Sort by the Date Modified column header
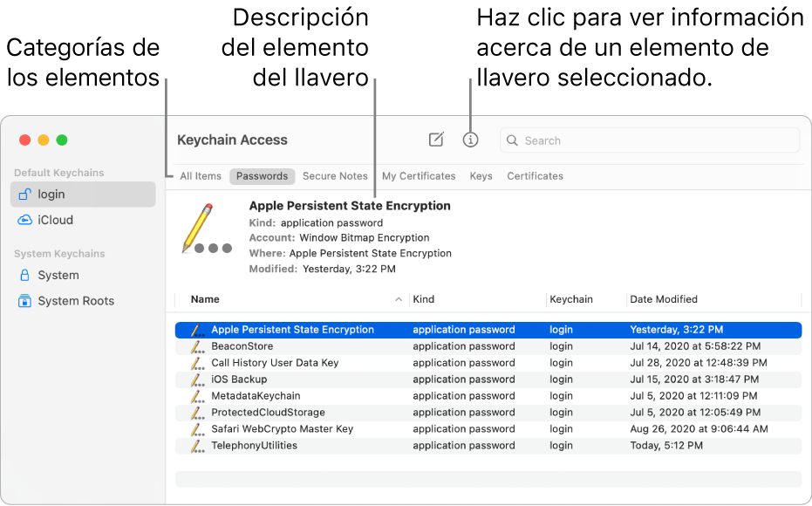This screenshot has width=812, height=506. [x=664, y=299]
